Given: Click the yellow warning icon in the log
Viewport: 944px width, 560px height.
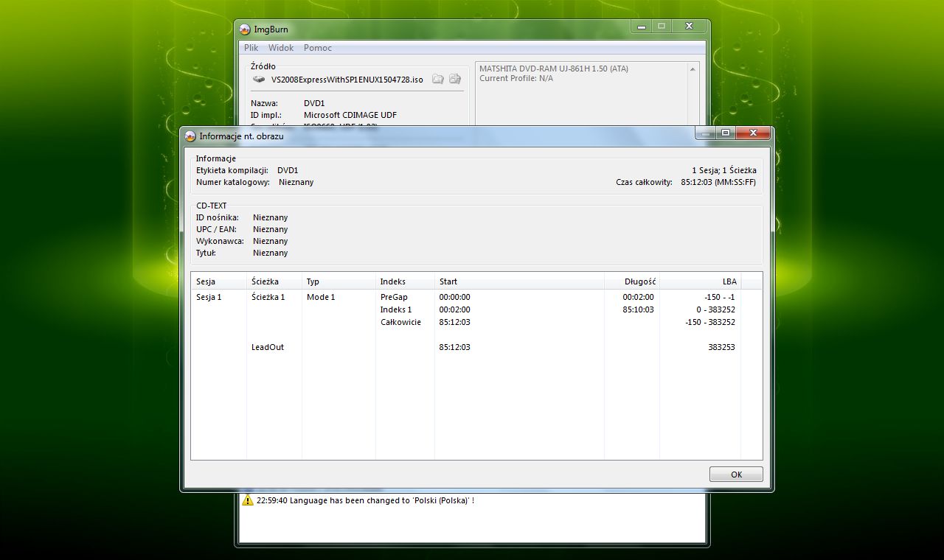Looking at the screenshot, I should pyautogui.click(x=248, y=500).
